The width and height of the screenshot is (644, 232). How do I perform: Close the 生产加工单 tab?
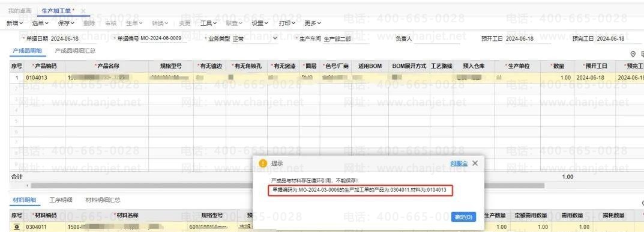[83, 11]
